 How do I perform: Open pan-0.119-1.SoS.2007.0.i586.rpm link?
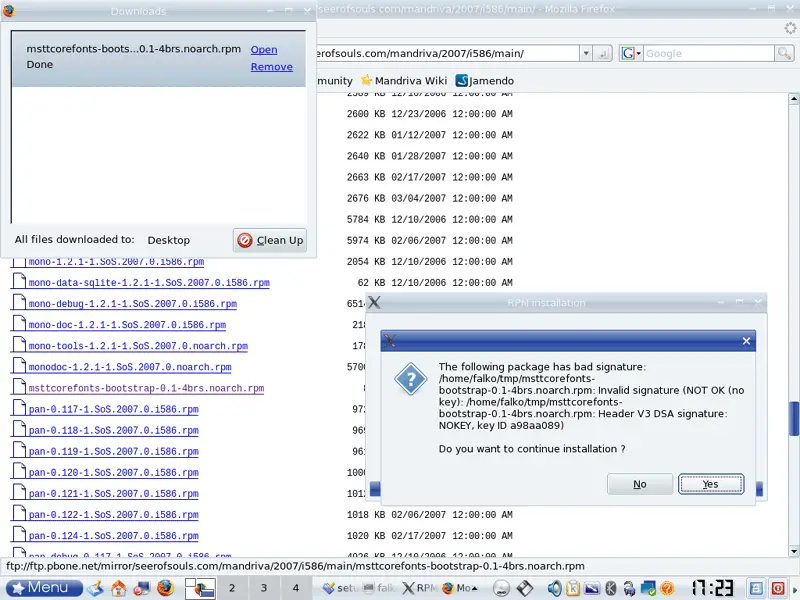[x=113, y=452]
